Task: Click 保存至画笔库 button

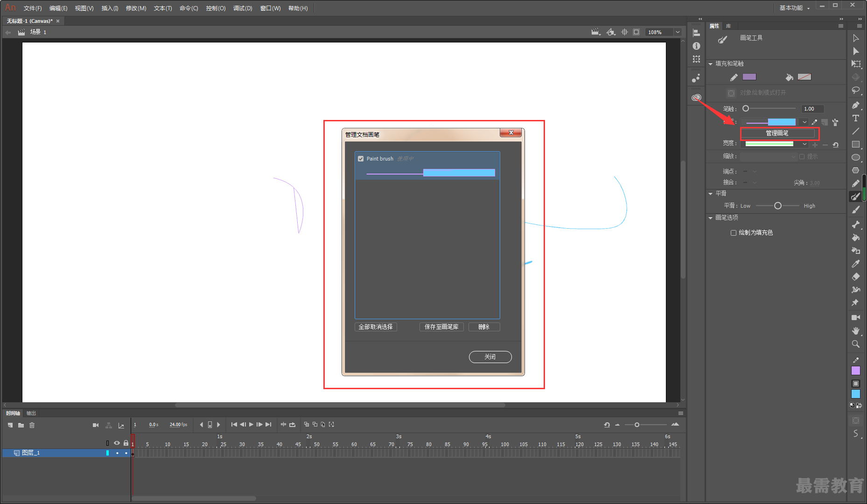Action: click(x=441, y=327)
